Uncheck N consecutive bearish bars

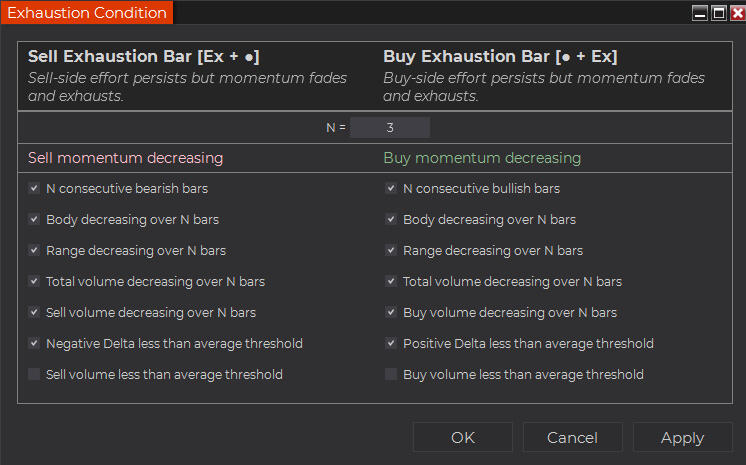point(34,188)
